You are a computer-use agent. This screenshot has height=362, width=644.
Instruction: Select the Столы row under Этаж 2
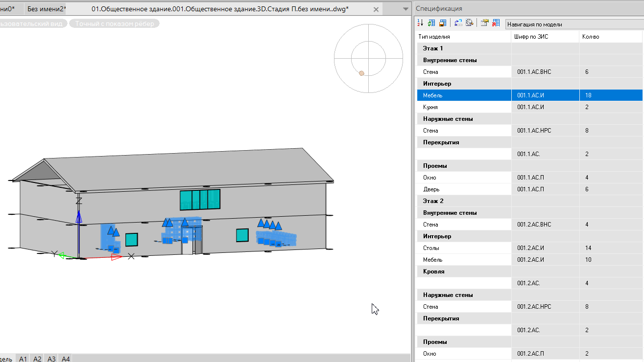[x=431, y=248]
